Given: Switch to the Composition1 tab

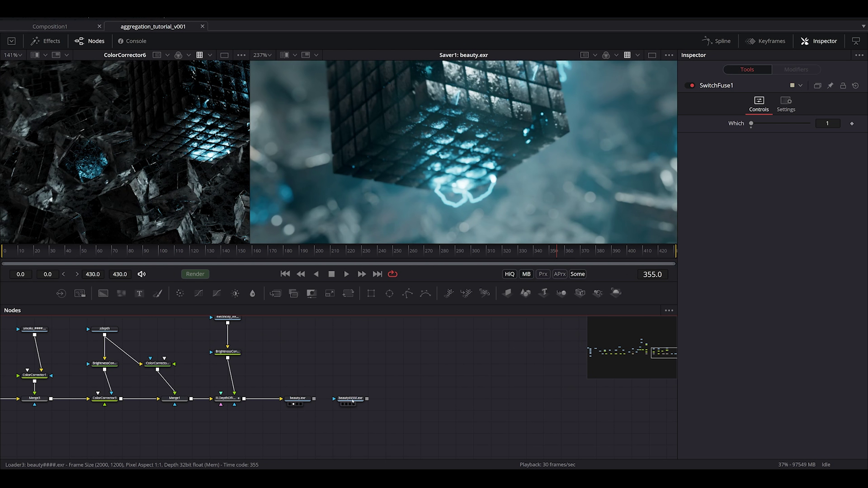Looking at the screenshot, I should click(x=50, y=26).
